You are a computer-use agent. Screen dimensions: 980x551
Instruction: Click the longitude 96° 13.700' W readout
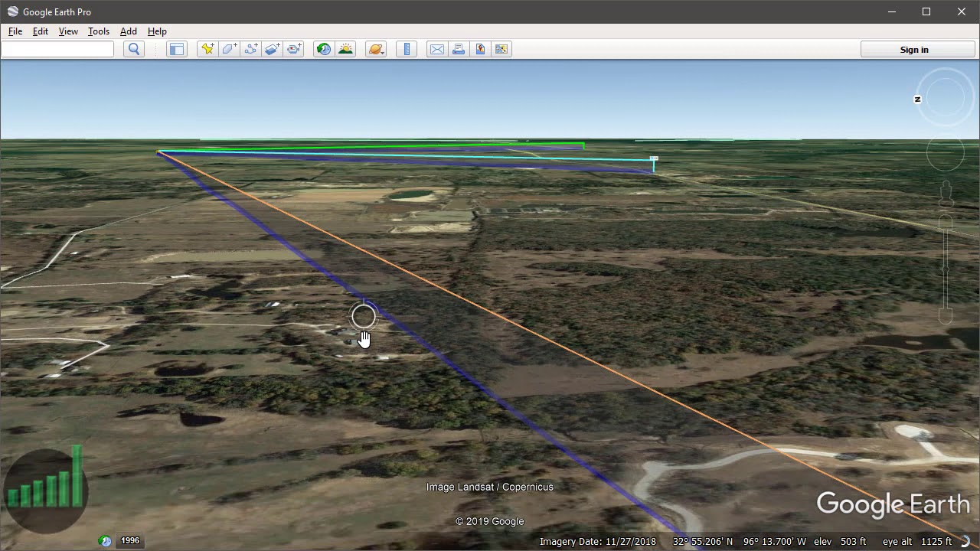click(774, 541)
